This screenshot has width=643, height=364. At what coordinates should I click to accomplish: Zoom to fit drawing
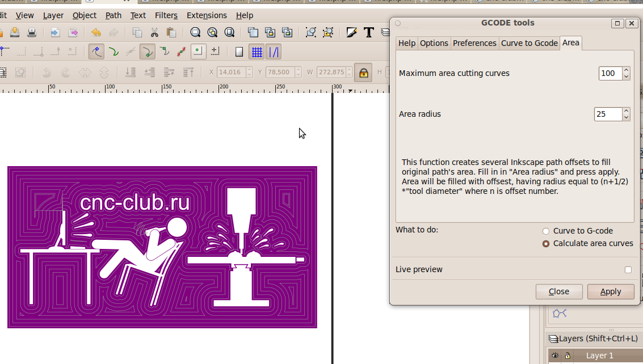click(x=212, y=32)
